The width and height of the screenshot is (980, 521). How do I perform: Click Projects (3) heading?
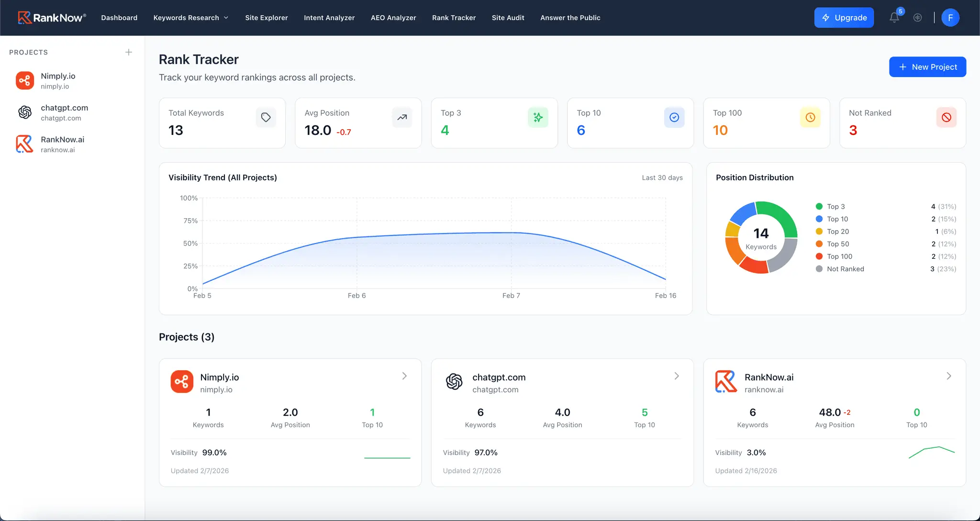coord(187,337)
